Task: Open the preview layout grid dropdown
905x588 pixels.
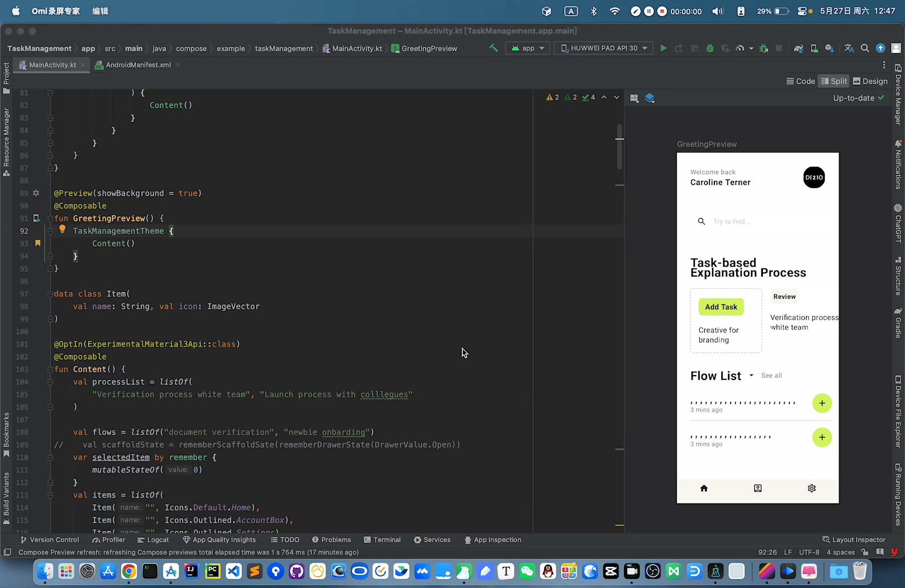Action: point(634,98)
